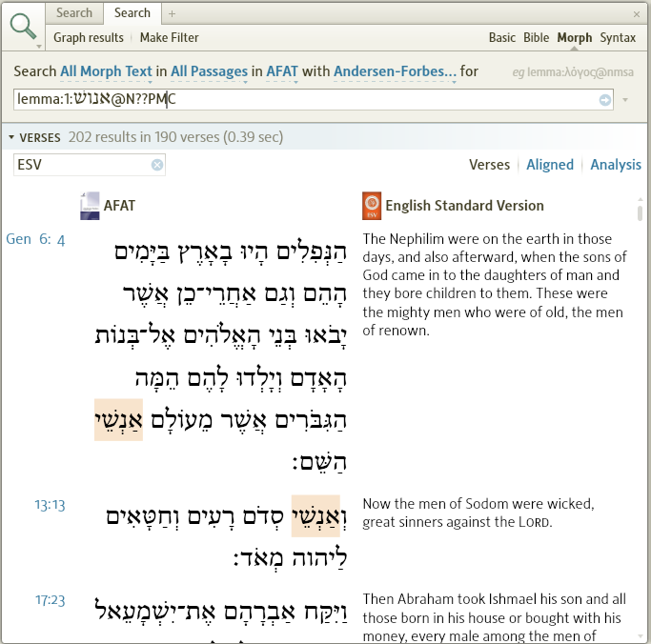Click the highlighted Hebrew word in Gen 6:4
The height and width of the screenshot is (644, 651).
(119, 420)
